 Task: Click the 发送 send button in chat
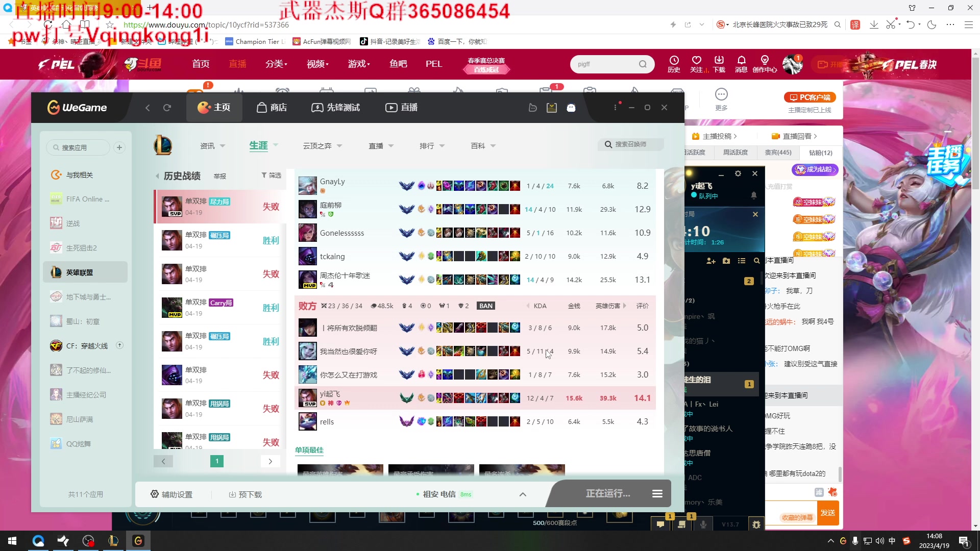pyautogui.click(x=828, y=513)
